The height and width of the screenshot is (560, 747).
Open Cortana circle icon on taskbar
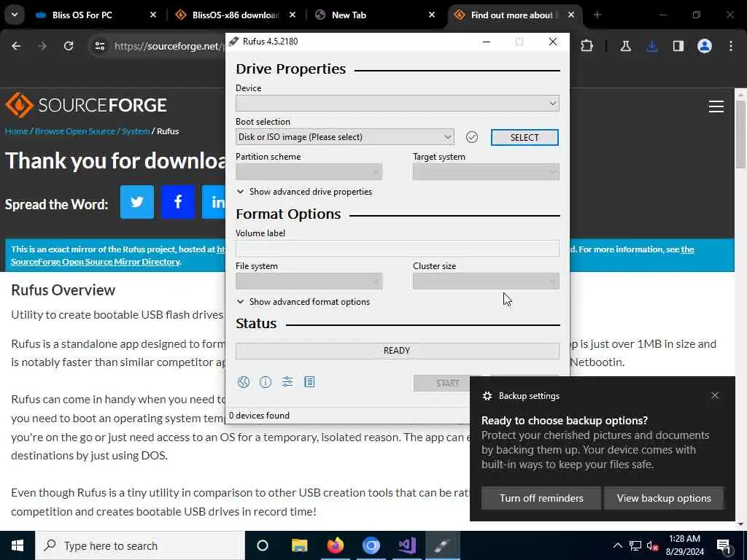click(x=263, y=545)
